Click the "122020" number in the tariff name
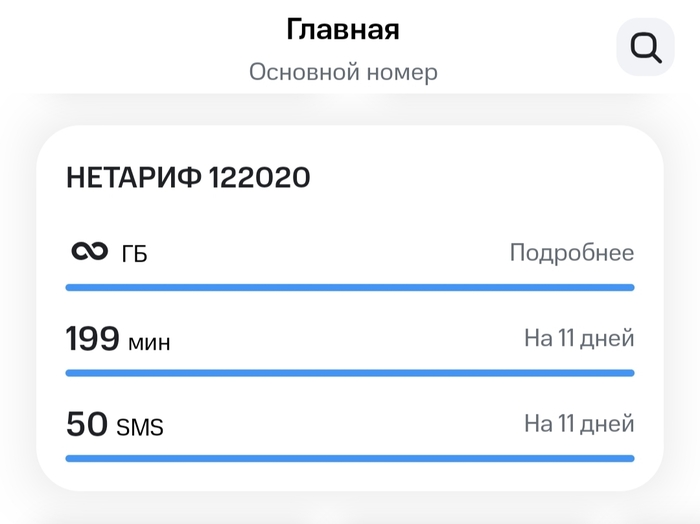 tap(260, 178)
